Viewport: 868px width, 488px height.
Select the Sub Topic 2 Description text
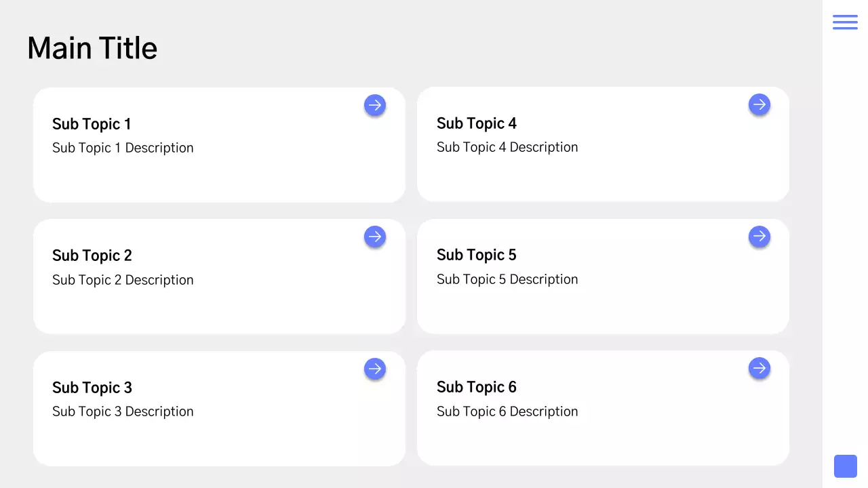click(x=123, y=280)
